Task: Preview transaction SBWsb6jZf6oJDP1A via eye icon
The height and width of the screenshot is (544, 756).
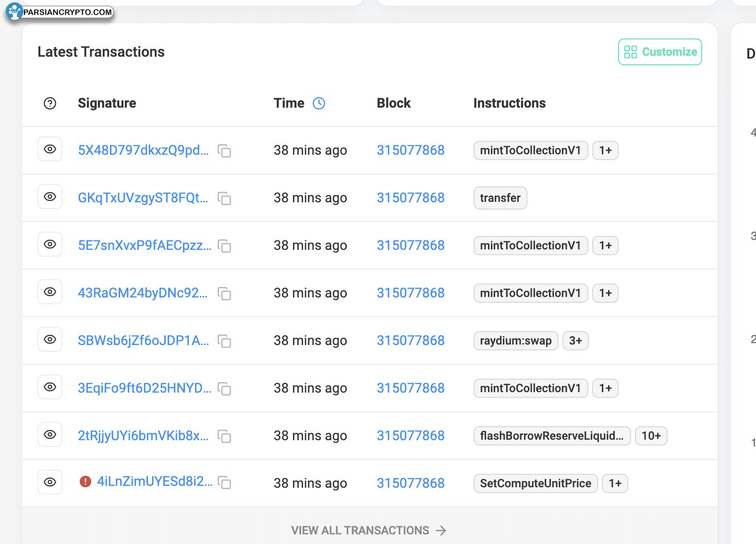Action: (50, 340)
